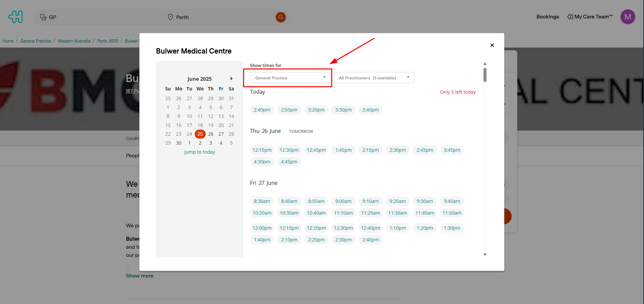The image size is (644, 304).
Task: Click the location pin icon beside Perth
Action: click(x=171, y=17)
